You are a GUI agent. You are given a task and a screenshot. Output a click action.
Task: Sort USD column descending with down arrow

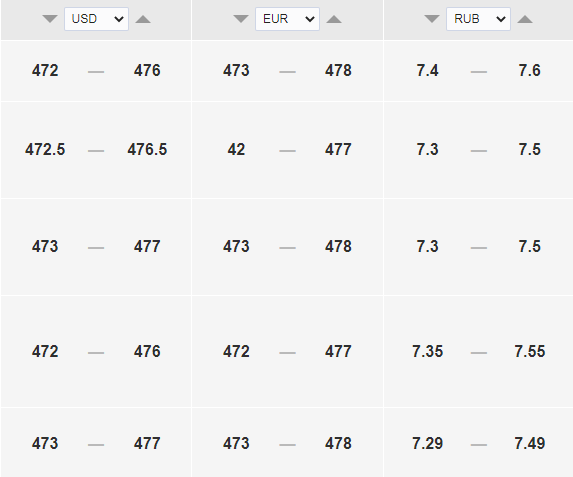pos(50,19)
